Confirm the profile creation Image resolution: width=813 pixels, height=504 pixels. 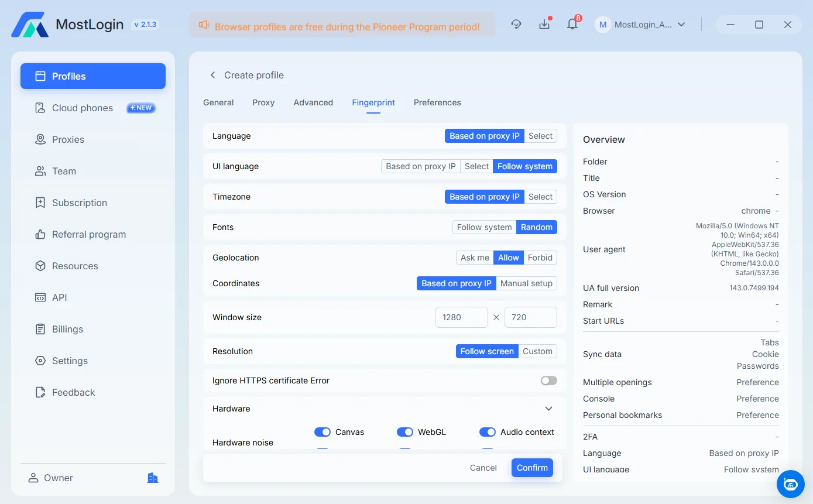pyautogui.click(x=531, y=467)
